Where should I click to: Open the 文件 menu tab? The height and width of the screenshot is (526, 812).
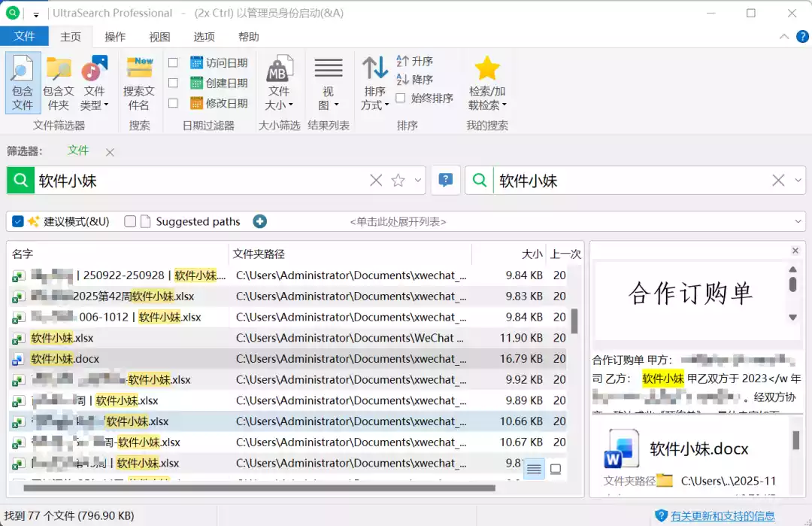tap(24, 37)
